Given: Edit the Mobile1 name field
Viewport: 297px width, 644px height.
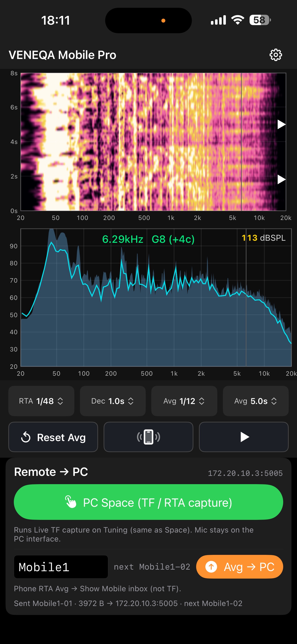Looking at the screenshot, I should pos(61,567).
